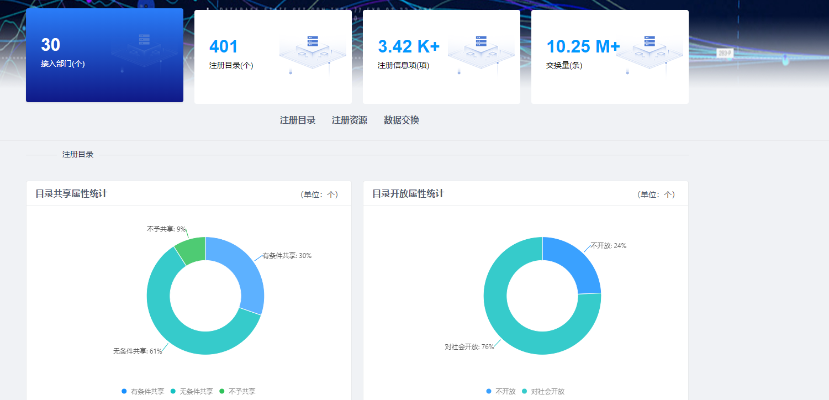829x400 pixels.
Task: Switch to the 数据交换 tab
Action: tap(401, 120)
